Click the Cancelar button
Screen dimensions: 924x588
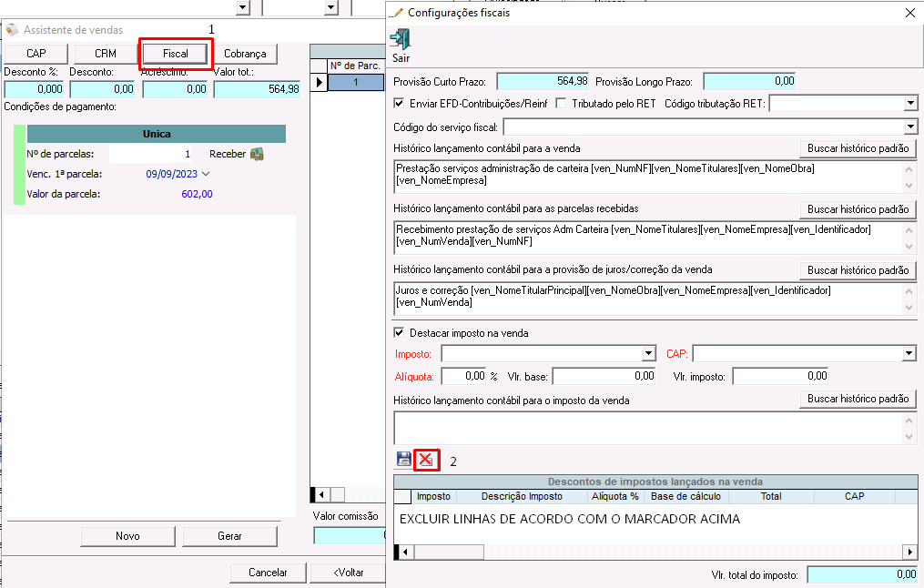[x=268, y=573]
